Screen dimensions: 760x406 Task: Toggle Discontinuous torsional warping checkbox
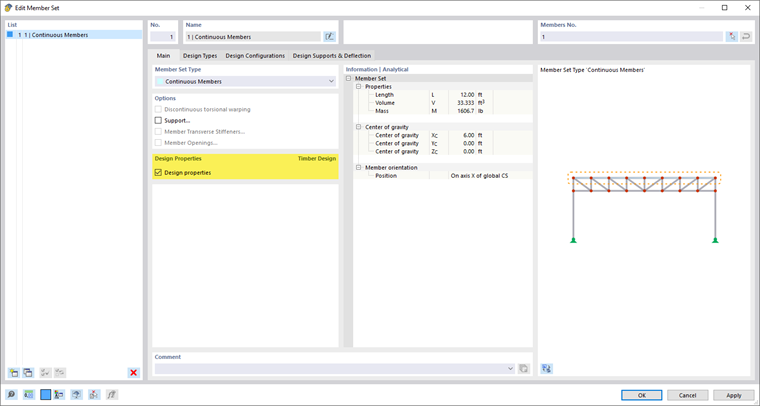tap(158, 109)
